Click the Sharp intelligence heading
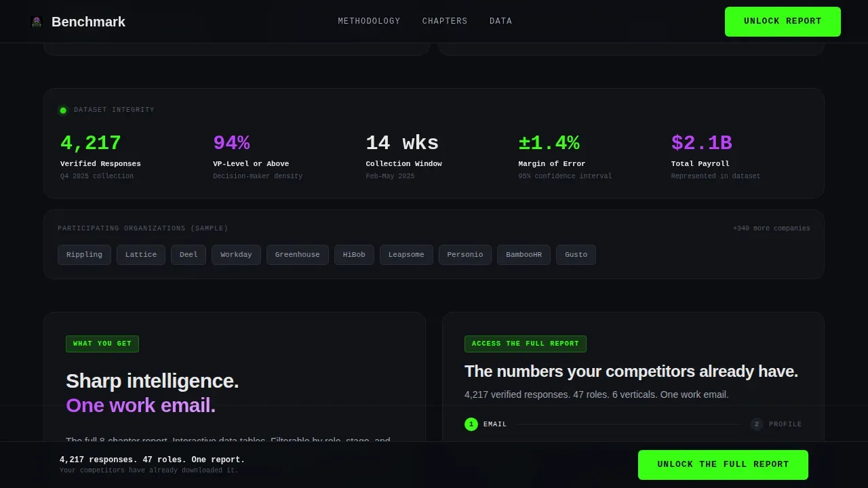Image resolution: width=868 pixels, height=488 pixels. tap(153, 381)
